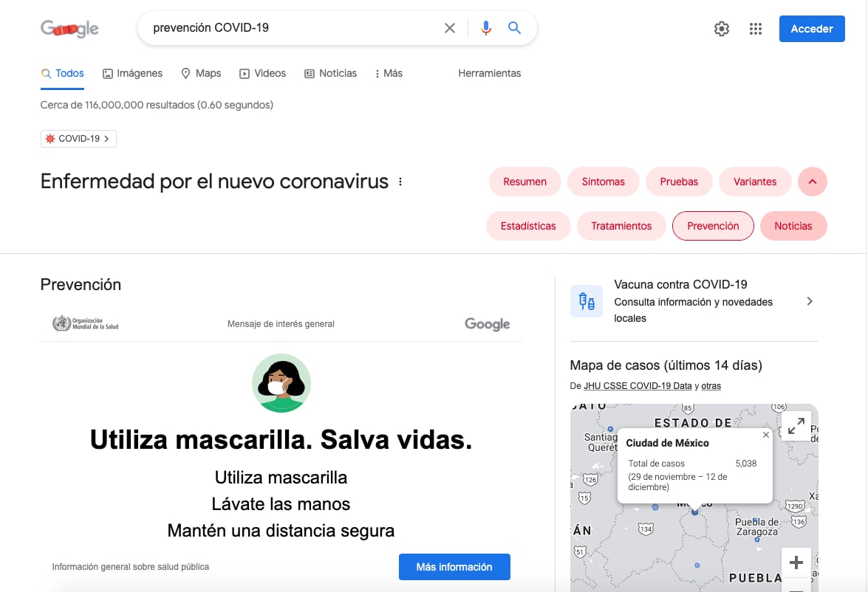Click inside the search input field
This screenshot has width=868, height=592.
(x=295, y=27)
